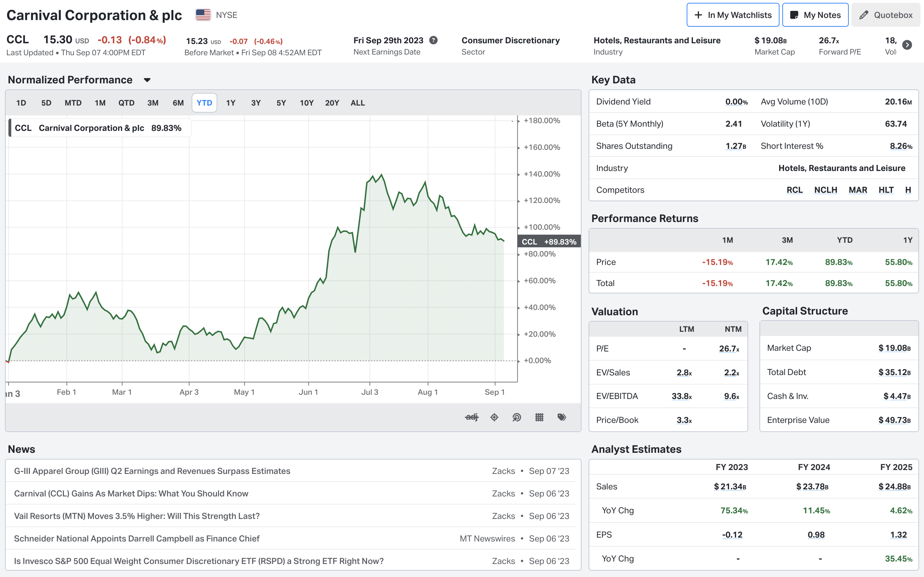Select the 3M time range
Viewport: 924px width, 577px height.
pos(153,103)
